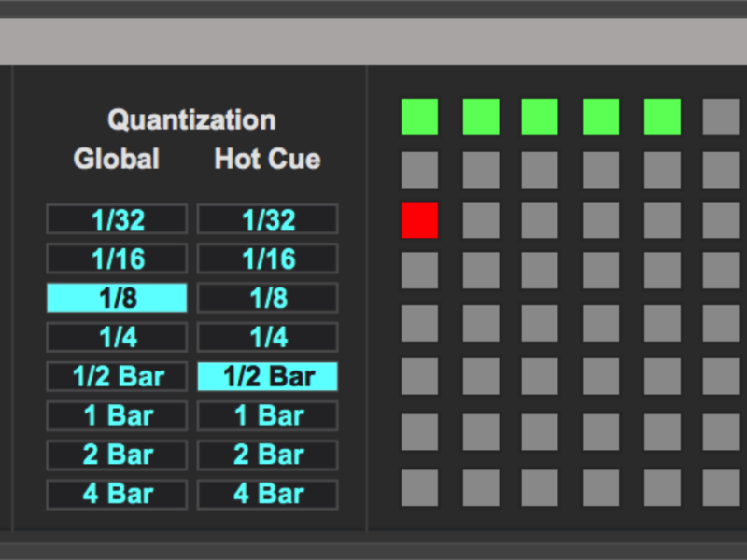Image resolution: width=747 pixels, height=560 pixels.
Task: Select 2 Bar under Hot Cue quantization
Action: [x=268, y=455]
